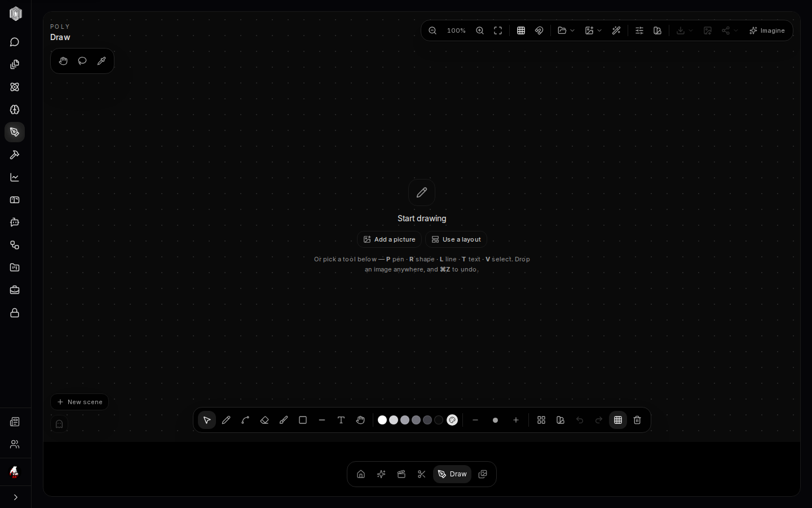
Task: Click the Use a layout button
Action: pos(456,239)
